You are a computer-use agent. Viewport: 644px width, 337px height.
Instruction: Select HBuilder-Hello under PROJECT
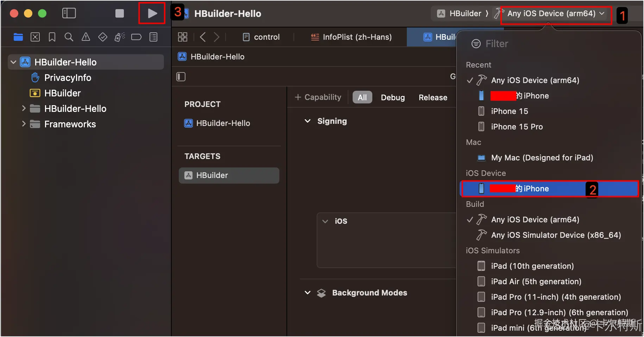click(x=217, y=123)
